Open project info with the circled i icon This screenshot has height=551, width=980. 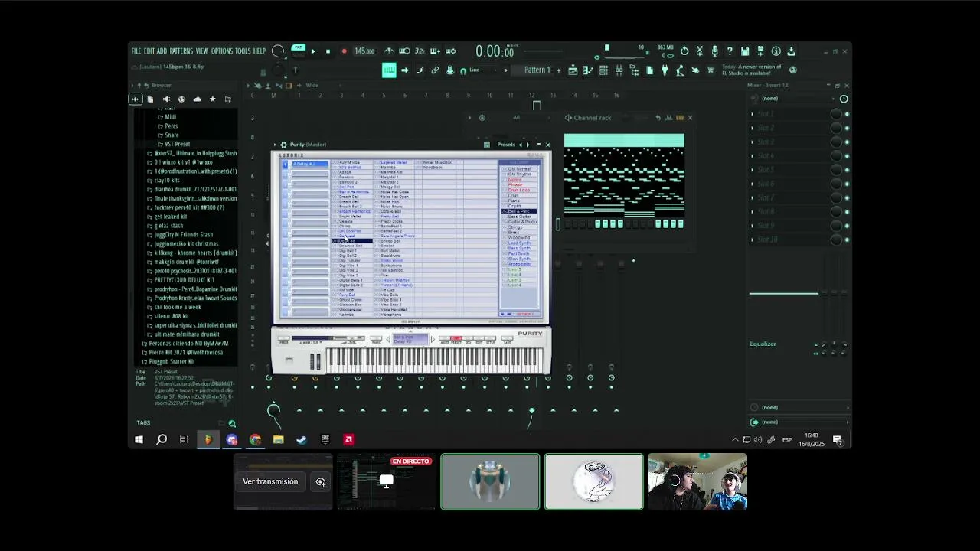tap(776, 51)
